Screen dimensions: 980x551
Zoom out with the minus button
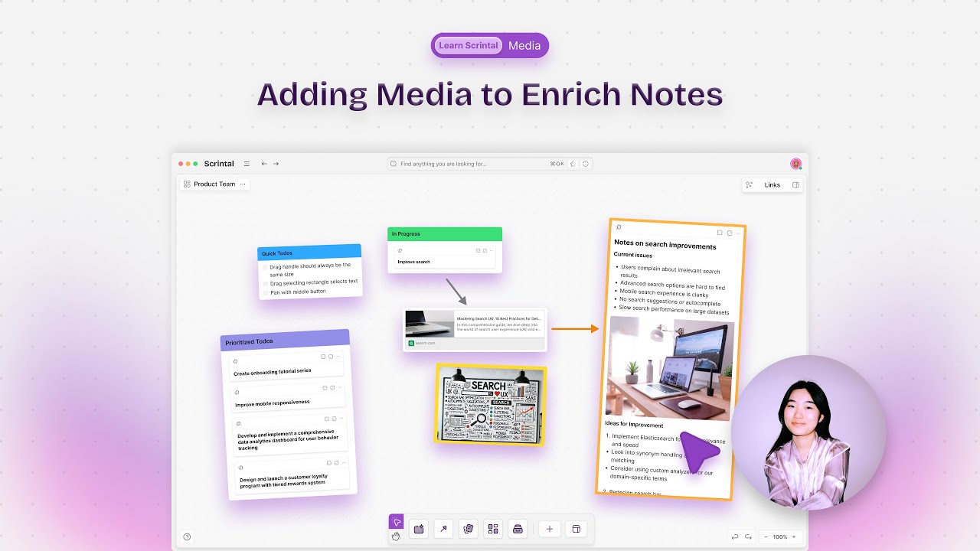[x=766, y=537]
